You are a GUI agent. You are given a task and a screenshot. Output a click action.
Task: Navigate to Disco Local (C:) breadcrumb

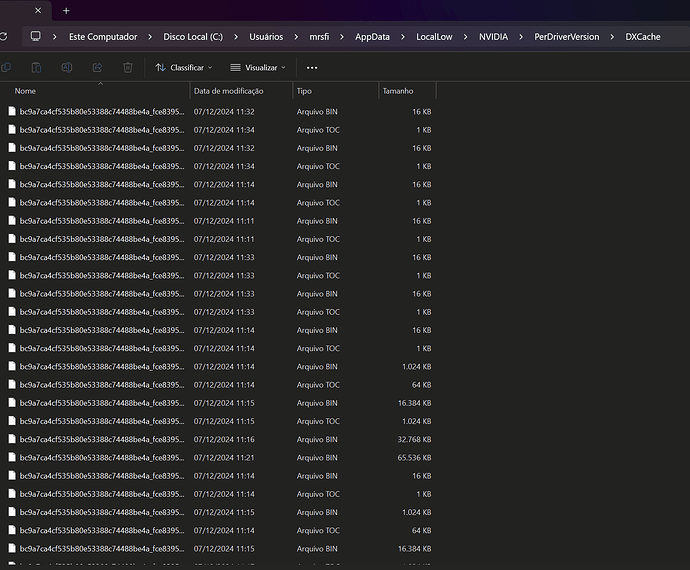[x=193, y=37]
